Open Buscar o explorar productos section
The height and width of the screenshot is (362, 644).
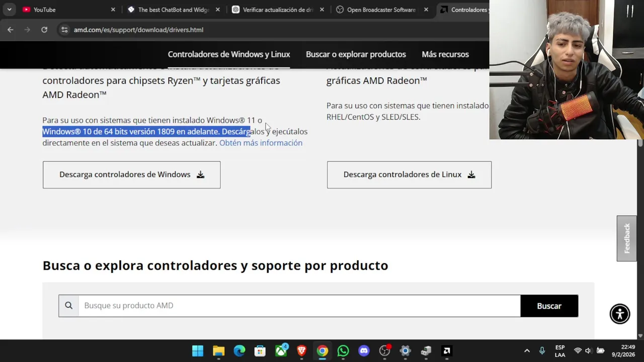356,54
